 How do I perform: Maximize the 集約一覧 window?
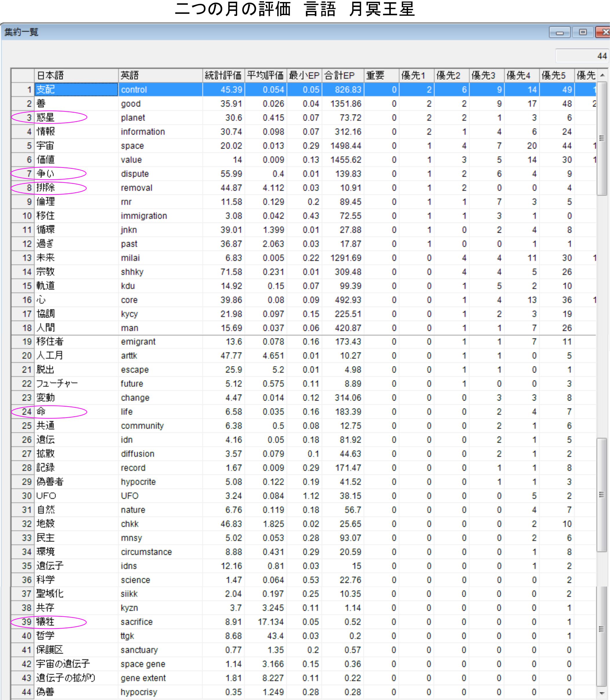point(583,32)
